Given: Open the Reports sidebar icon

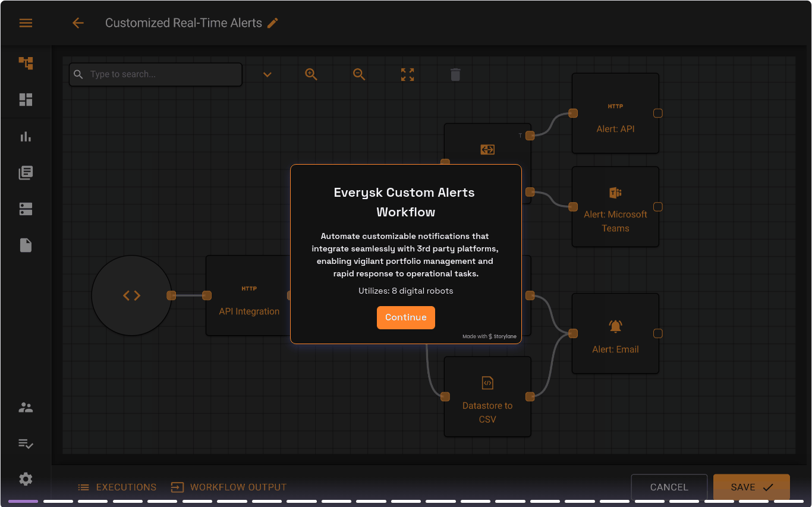Looking at the screenshot, I should [x=26, y=172].
